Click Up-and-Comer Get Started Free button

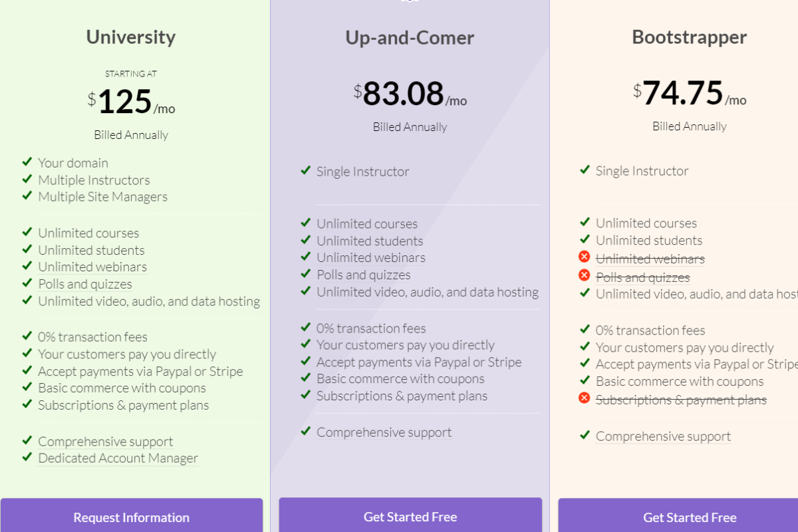(410, 515)
